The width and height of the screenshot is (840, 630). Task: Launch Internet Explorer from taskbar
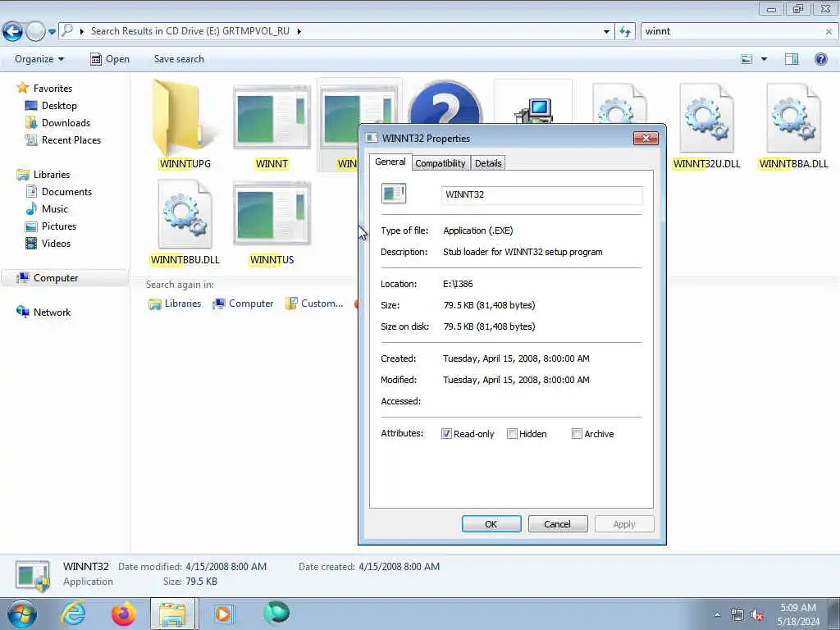click(73, 614)
